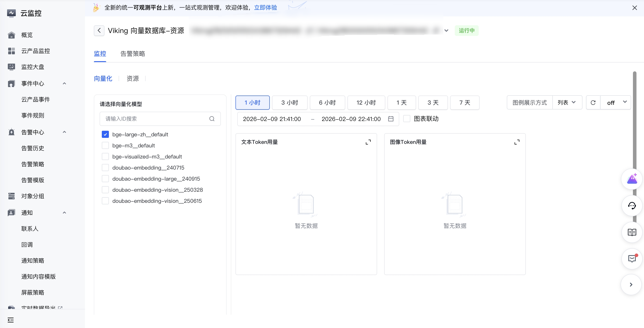Open the 列表 legend display dropdown

[x=567, y=102]
